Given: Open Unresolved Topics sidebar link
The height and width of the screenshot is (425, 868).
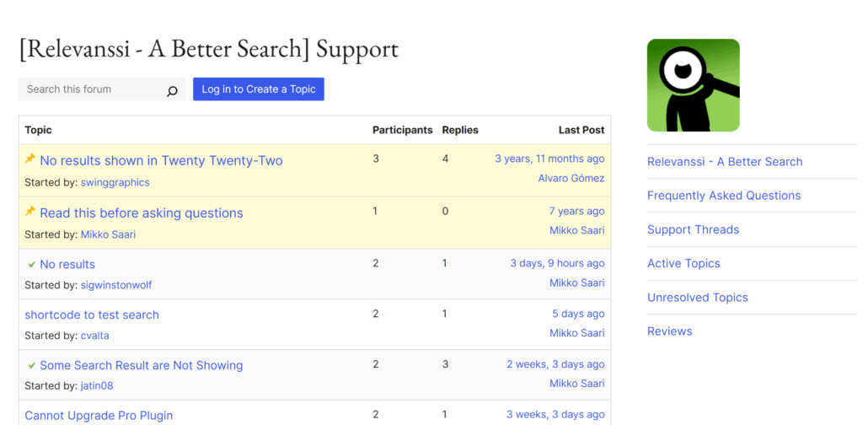Looking at the screenshot, I should point(698,298).
